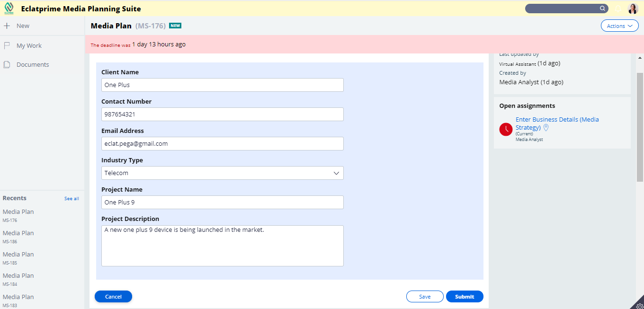The height and width of the screenshot is (309, 644).
Task: Click the search magnifier icon
Action: click(x=603, y=9)
